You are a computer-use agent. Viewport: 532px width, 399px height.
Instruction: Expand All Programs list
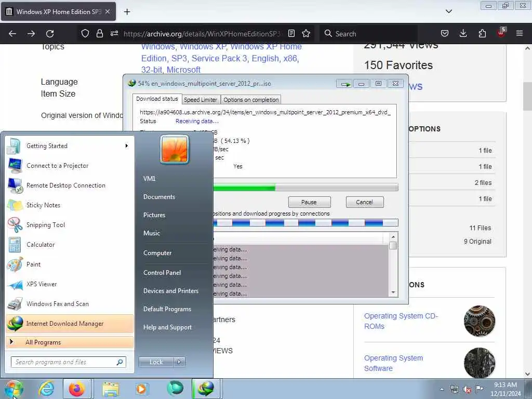(x=70, y=342)
